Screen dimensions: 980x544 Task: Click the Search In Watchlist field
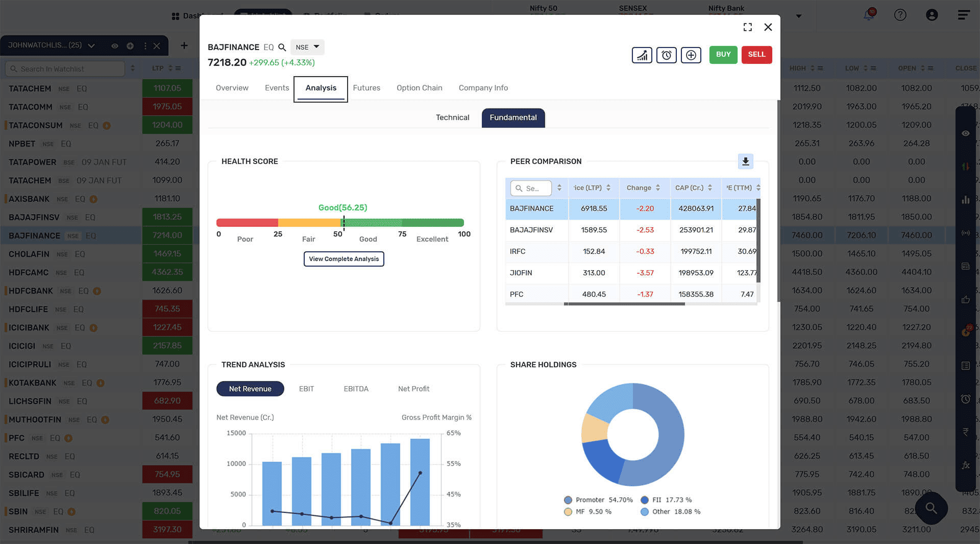tap(65, 69)
